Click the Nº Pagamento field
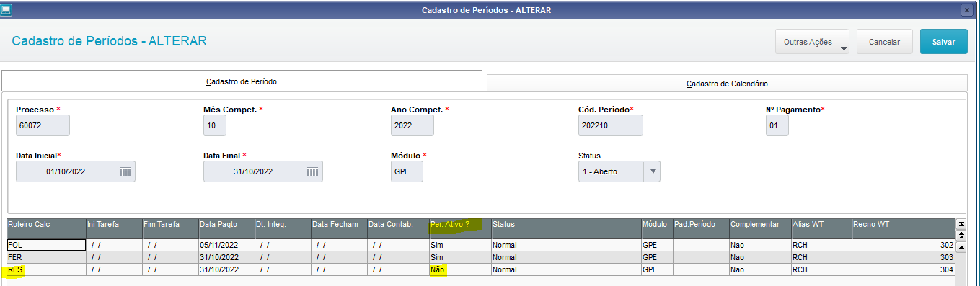 (x=777, y=125)
